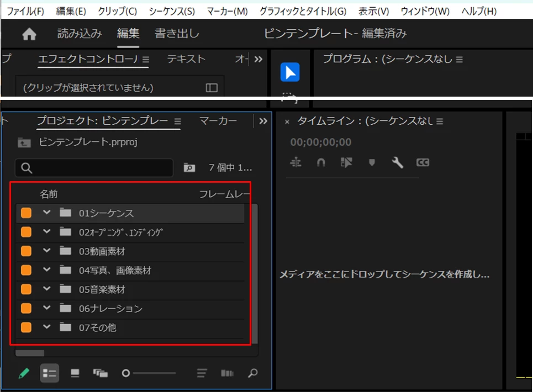Expand the 04写真、画像素材 bin chevron
533x392 pixels.
47,269
